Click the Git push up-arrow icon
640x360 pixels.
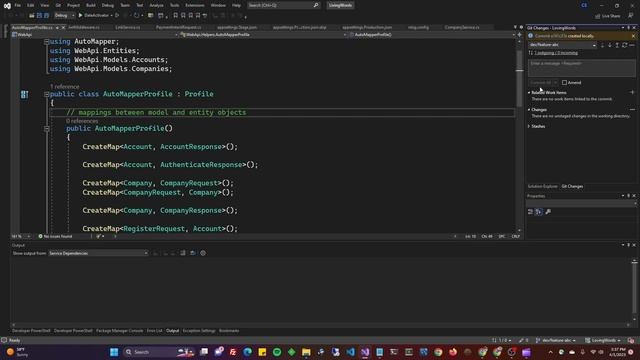coord(617,45)
